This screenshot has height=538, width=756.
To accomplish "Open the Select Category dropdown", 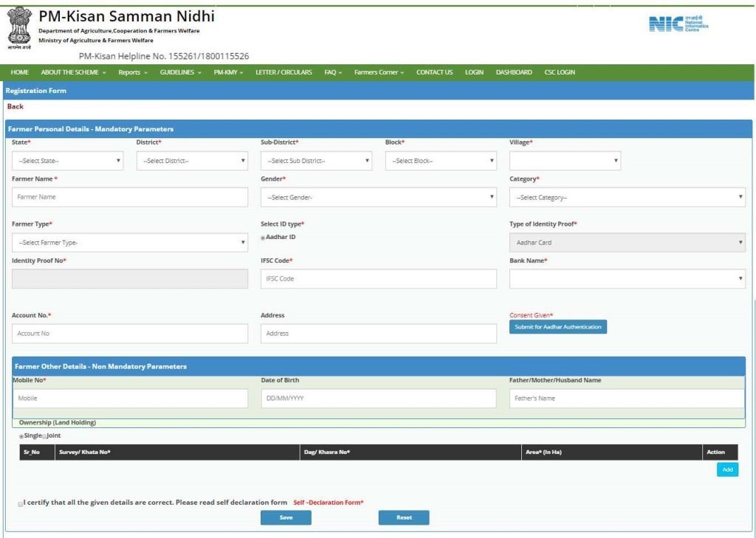I will click(x=628, y=197).
